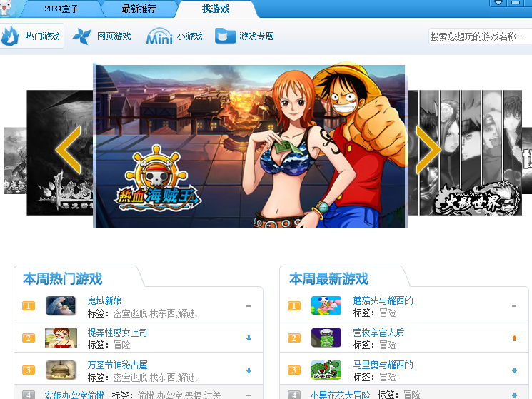Viewport: 532px width, 399px height.
Task: Open 热门游戏 category label
Action: (x=42, y=36)
